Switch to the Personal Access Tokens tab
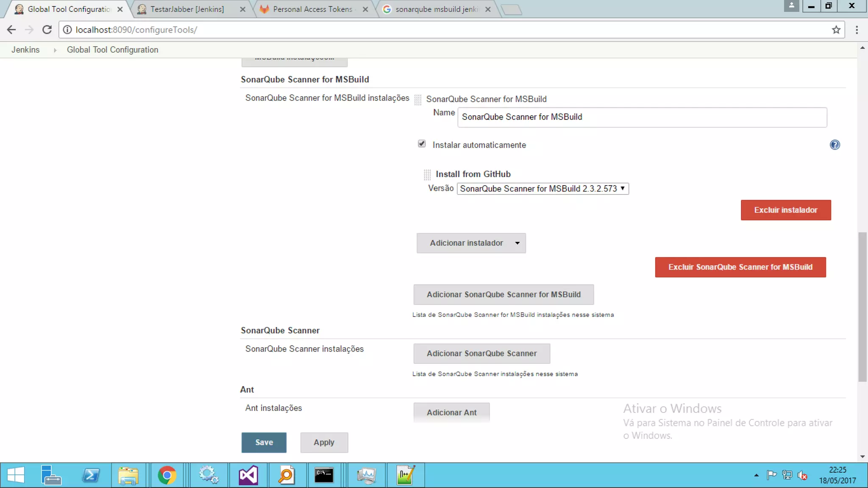This screenshot has width=868, height=488. click(x=312, y=9)
